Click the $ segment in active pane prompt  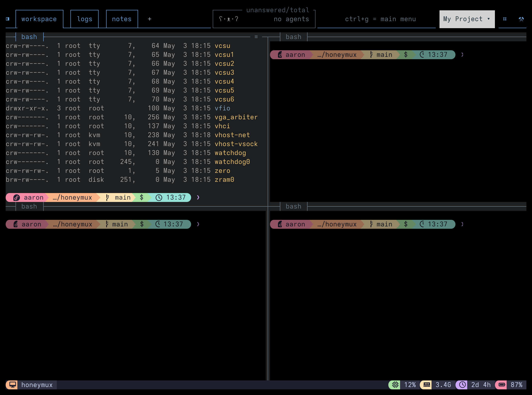tap(142, 197)
